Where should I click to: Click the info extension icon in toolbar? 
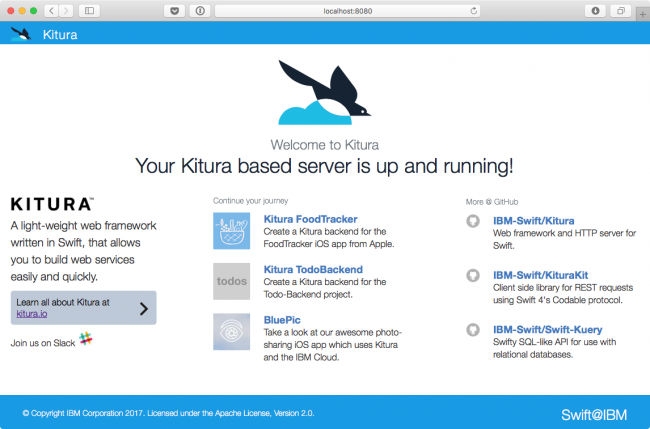tap(200, 11)
